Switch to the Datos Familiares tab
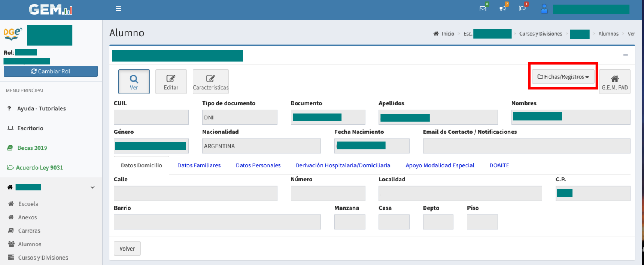Viewport: 644px width, 265px height. tap(199, 165)
